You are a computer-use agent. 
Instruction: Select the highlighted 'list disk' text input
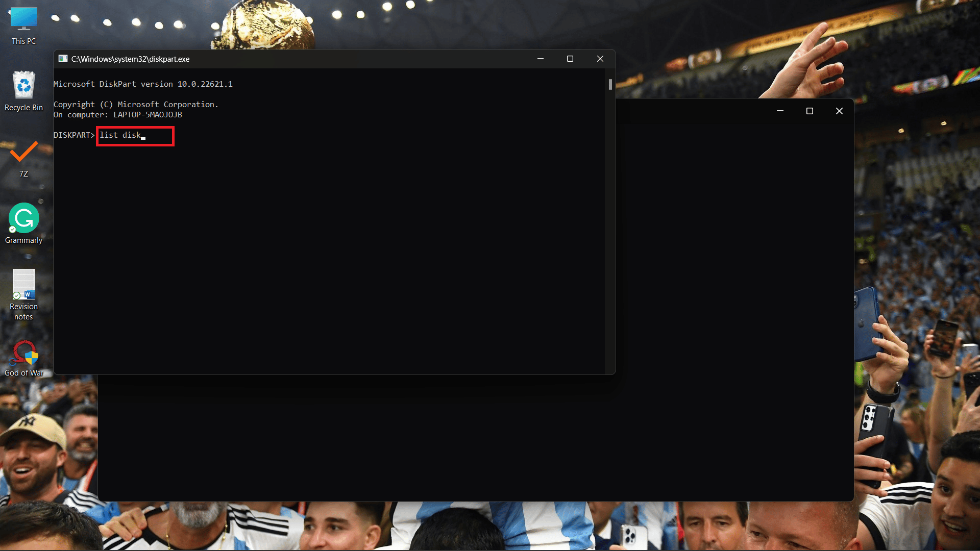pyautogui.click(x=135, y=135)
